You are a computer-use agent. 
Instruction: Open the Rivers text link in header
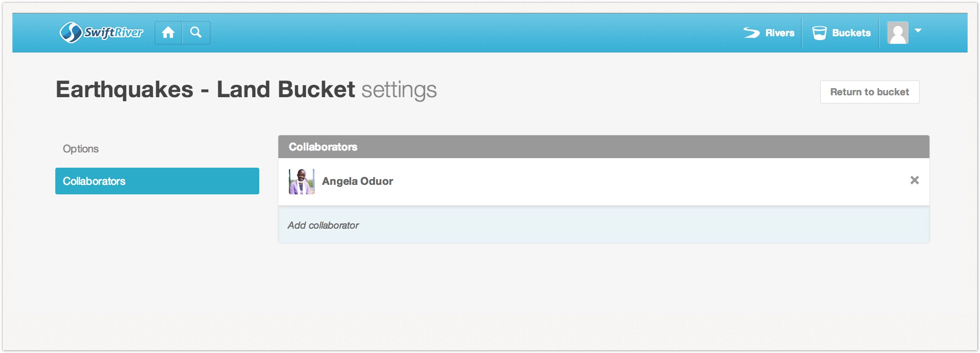[x=780, y=33]
